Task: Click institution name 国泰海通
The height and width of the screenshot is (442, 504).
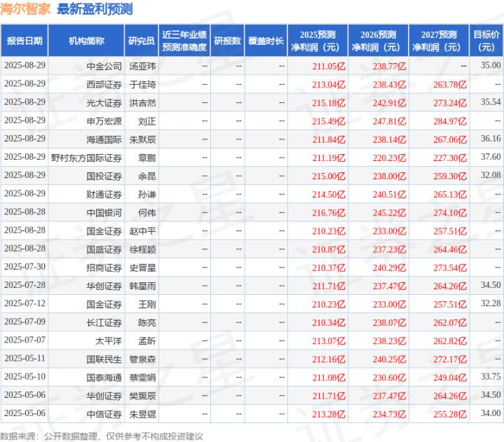Action: click(x=104, y=378)
